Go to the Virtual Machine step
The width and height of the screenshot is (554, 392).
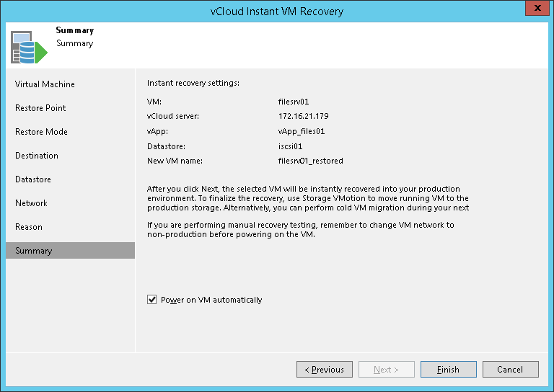point(45,84)
